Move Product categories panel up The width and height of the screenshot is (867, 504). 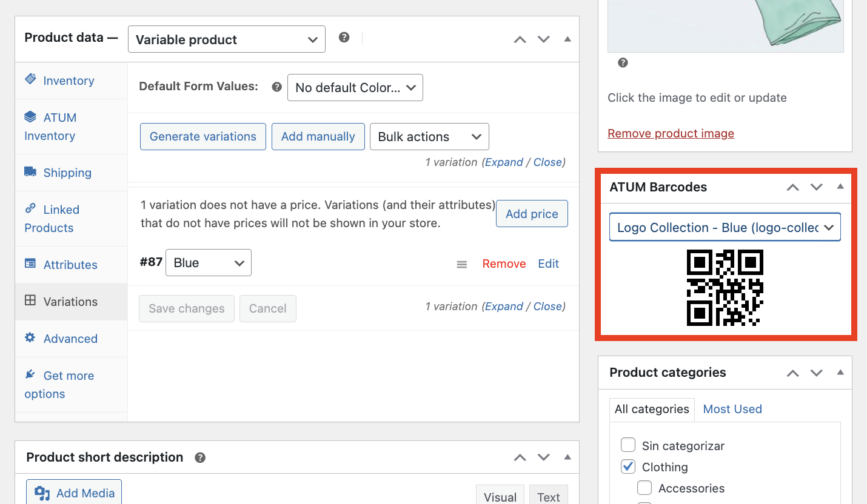coord(792,373)
